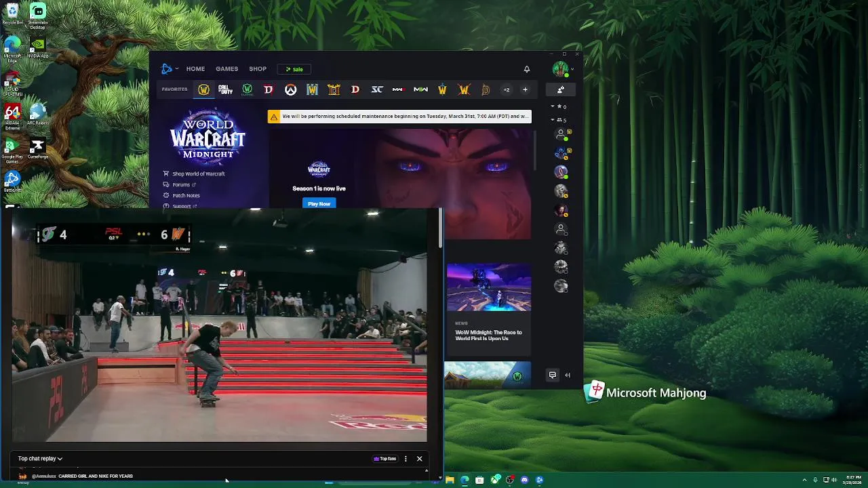Open the CurseForge desktop shortcut
Viewport: 868px width, 488px height.
(38, 149)
